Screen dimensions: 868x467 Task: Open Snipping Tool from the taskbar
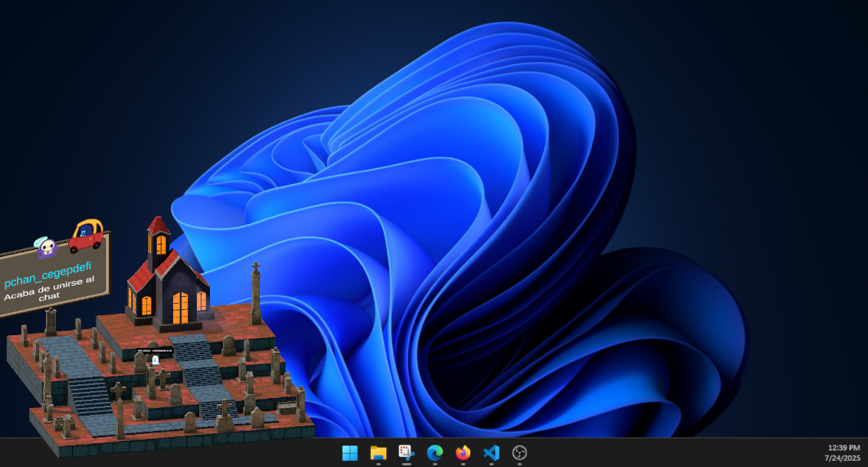click(x=406, y=453)
